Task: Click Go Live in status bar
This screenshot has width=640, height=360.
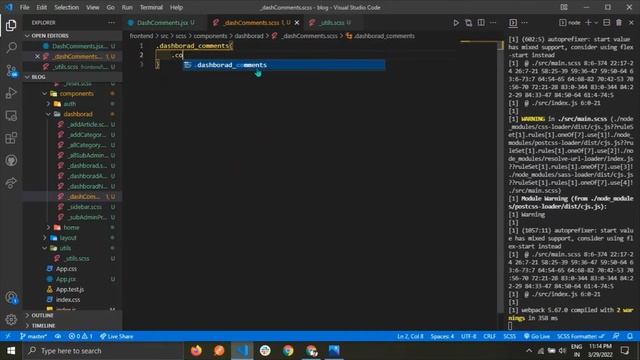Action: [x=537, y=336]
